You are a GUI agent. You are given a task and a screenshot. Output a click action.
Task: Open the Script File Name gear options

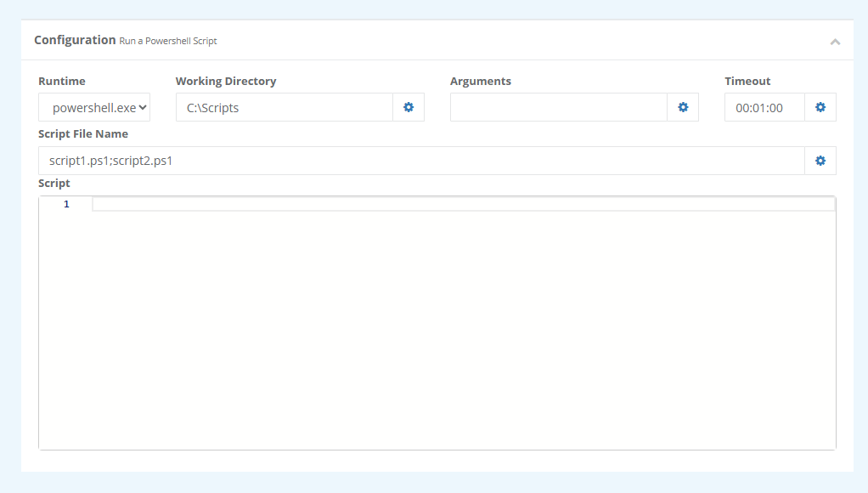point(820,161)
